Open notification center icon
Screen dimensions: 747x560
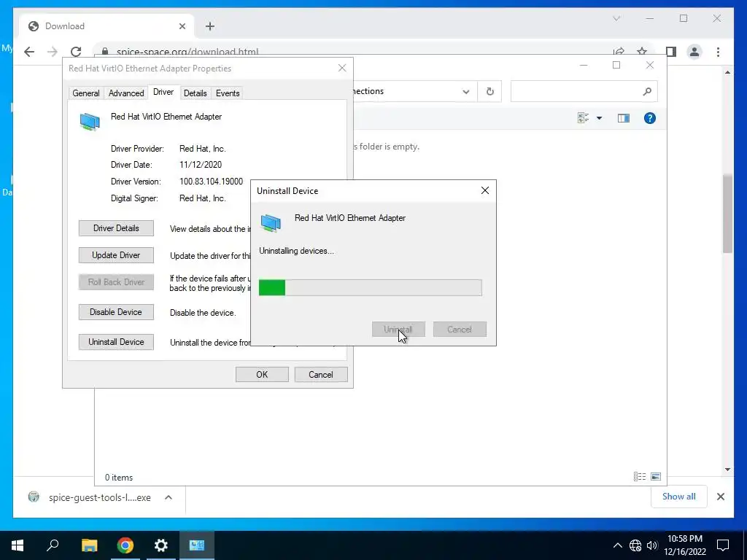723,545
